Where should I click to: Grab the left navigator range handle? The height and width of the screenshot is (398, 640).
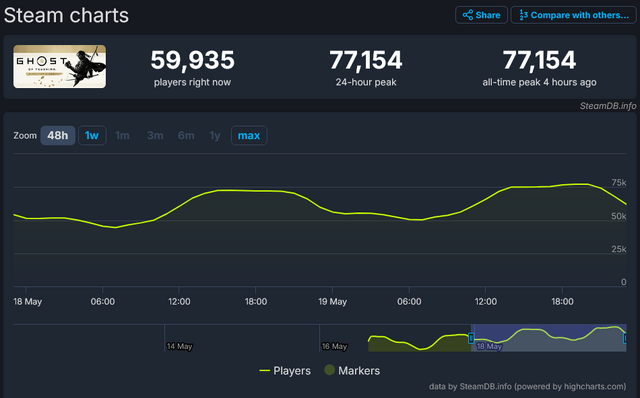coord(471,338)
